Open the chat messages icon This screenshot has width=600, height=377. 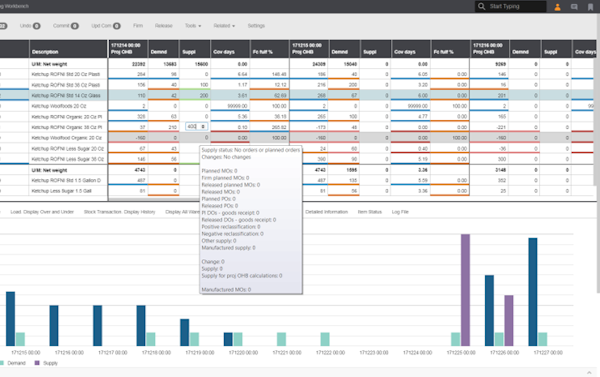574,7
